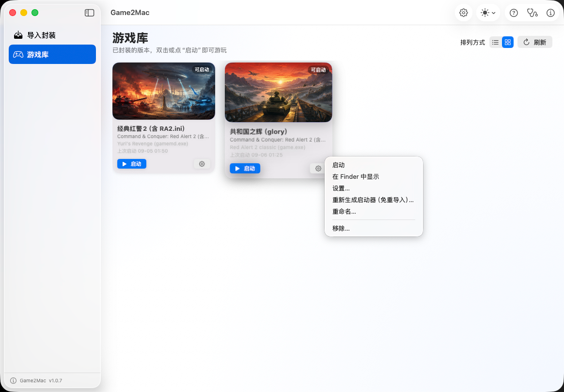
Task: Click the 导入封装 import tray icon
Action: point(18,35)
